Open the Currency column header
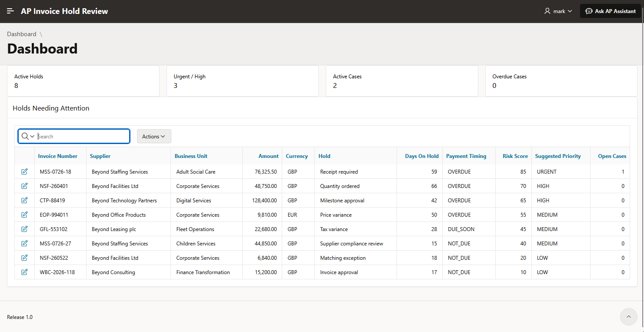The height and width of the screenshot is (332, 644). click(x=297, y=156)
